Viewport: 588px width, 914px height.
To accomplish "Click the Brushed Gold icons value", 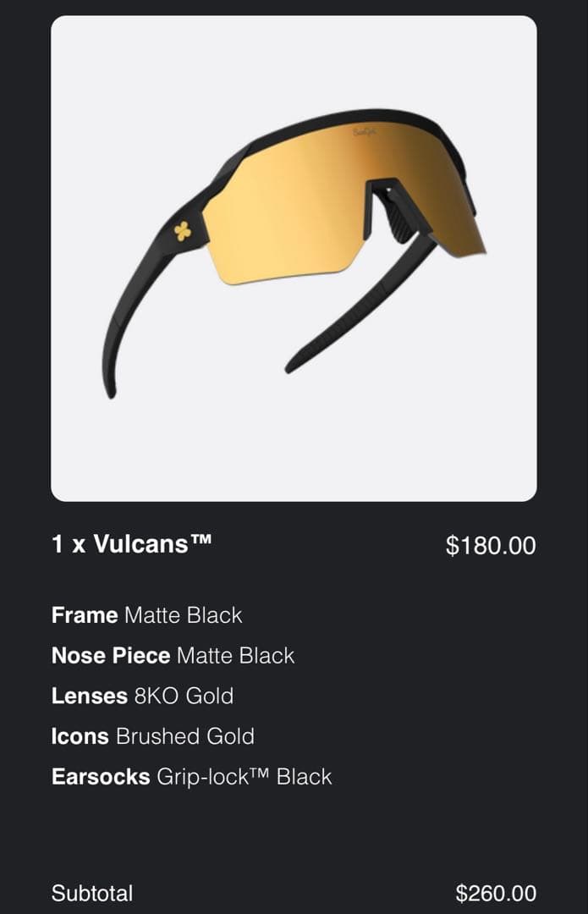I will tap(185, 736).
